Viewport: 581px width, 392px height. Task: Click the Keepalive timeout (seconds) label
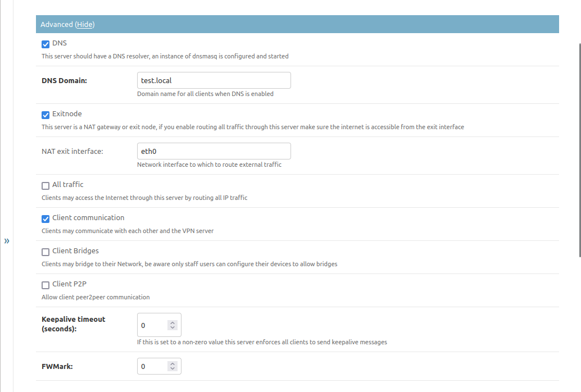click(x=74, y=324)
